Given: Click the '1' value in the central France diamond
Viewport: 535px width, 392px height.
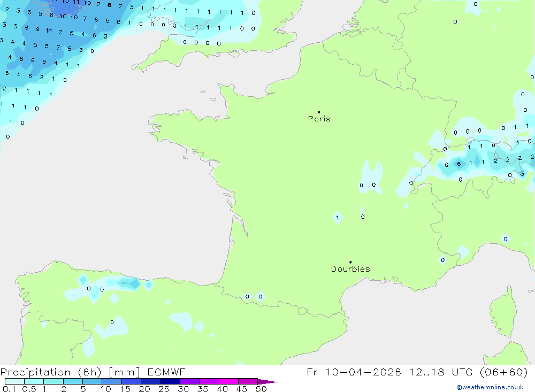Looking at the screenshot, I should point(338,218).
